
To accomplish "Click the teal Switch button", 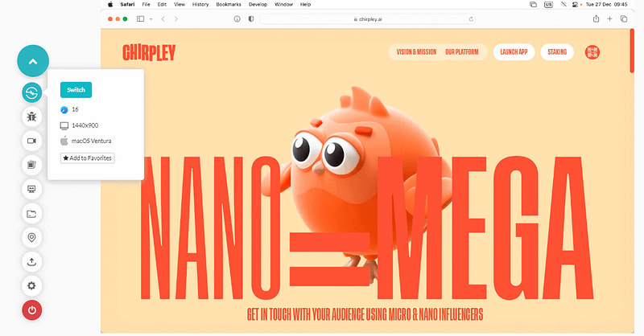I will point(76,90).
